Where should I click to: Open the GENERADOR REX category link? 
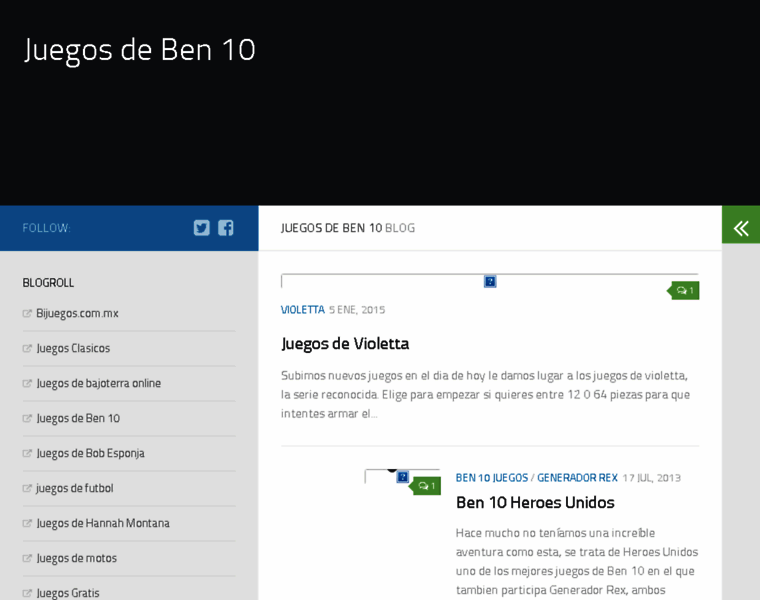point(577,478)
